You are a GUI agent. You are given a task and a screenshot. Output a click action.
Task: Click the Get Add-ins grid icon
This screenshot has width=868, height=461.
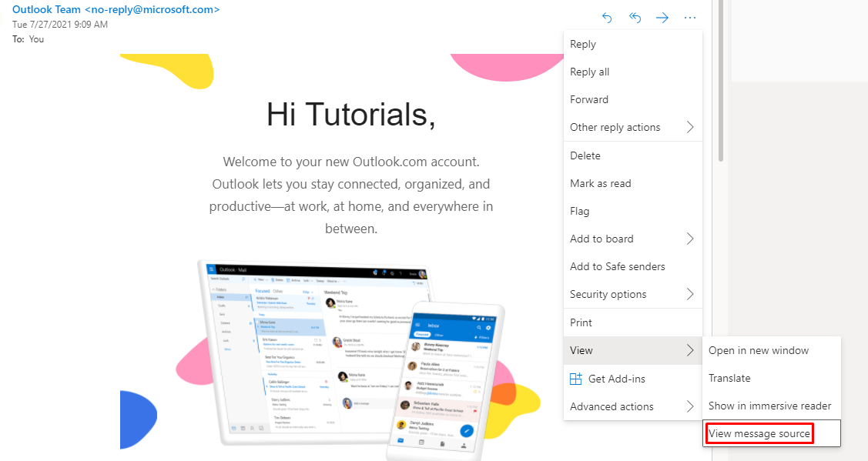pos(575,379)
